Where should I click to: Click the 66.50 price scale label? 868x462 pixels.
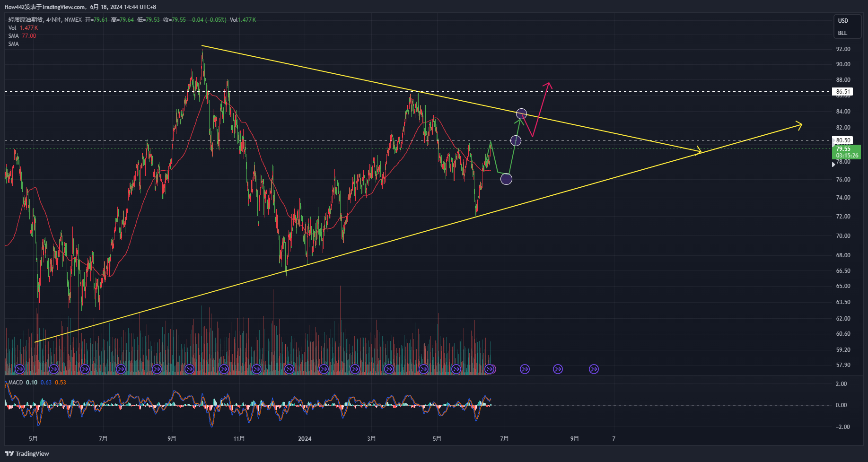coord(843,271)
